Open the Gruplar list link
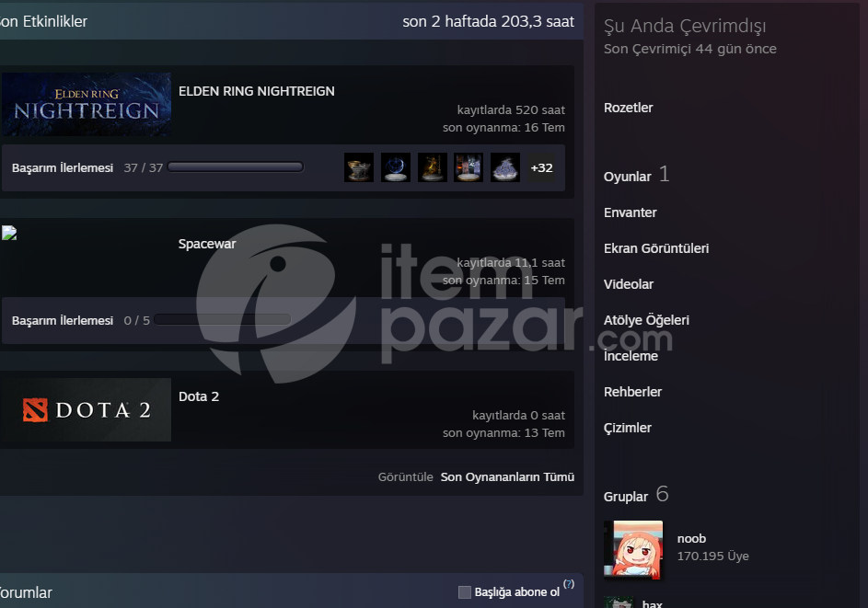This screenshot has height=608, width=868. click(626, 497)
